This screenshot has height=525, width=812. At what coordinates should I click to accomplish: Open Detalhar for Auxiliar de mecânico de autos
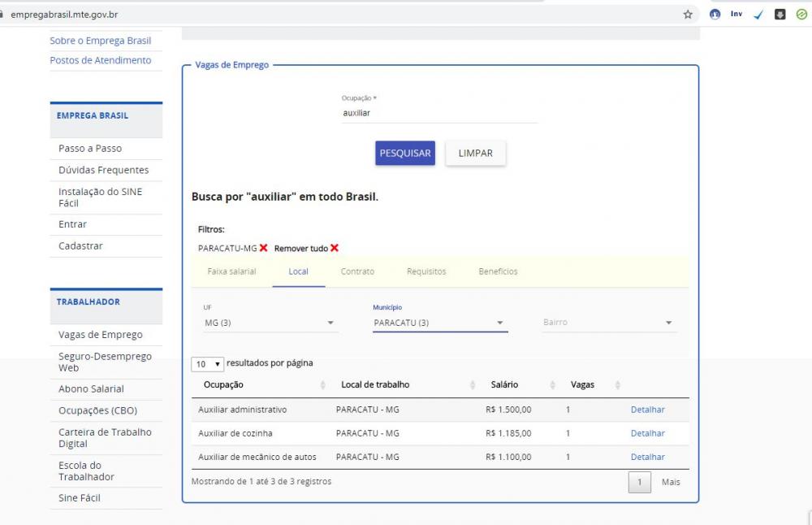647,457
